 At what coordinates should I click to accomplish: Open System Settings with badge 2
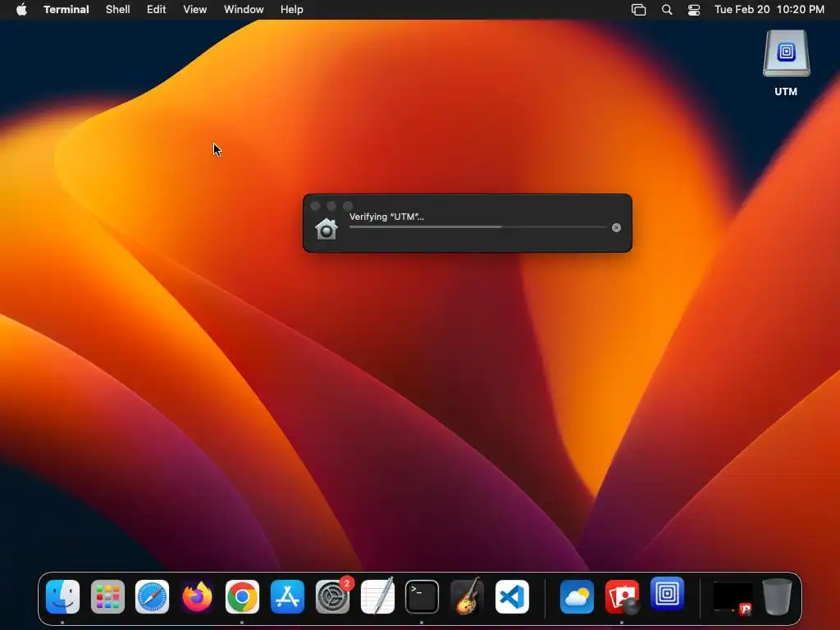(x=333, y=597)
